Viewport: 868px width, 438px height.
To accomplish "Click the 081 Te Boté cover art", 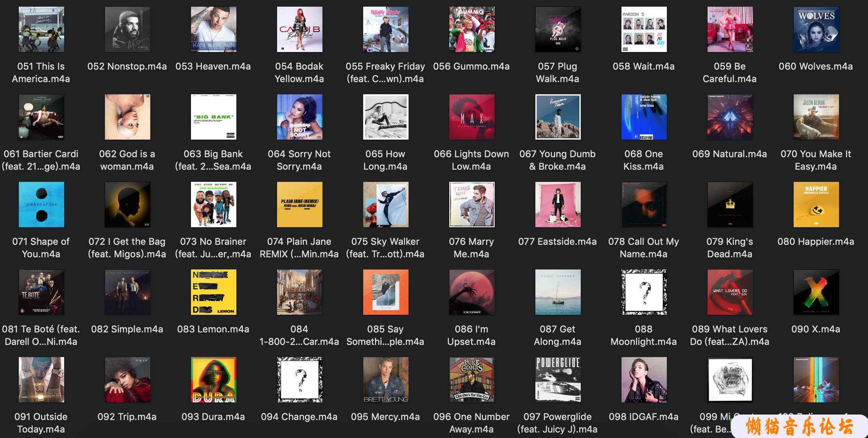I will click(41, 292).
